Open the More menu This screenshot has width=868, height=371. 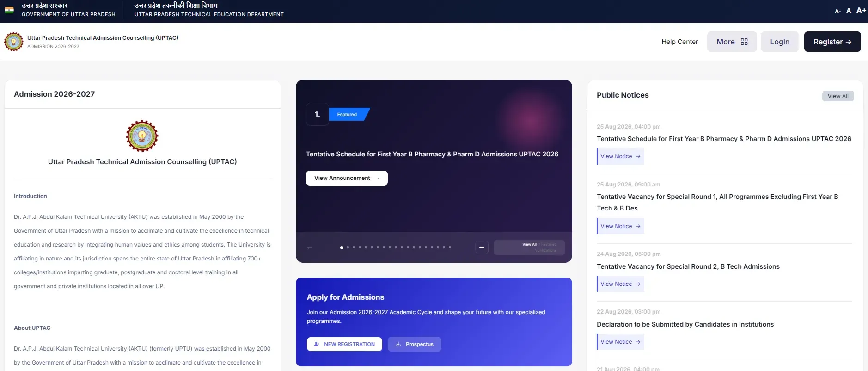coord(732,42)
